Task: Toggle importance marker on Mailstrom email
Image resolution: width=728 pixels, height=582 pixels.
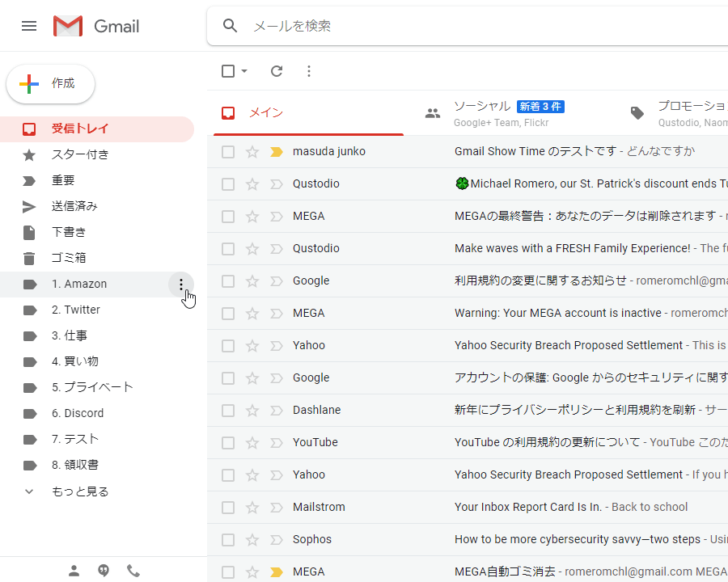Action: pyautogui.click(x=277, y=508)
